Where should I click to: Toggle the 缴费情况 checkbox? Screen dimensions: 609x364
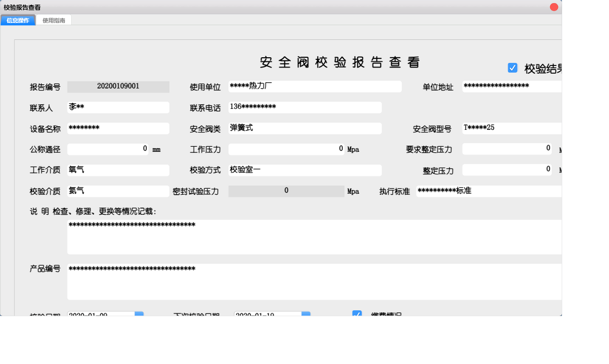[x=357, y=314]
